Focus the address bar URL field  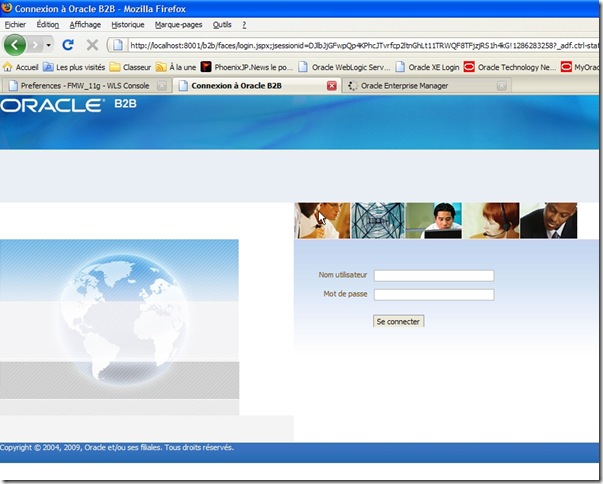(364, 46)
